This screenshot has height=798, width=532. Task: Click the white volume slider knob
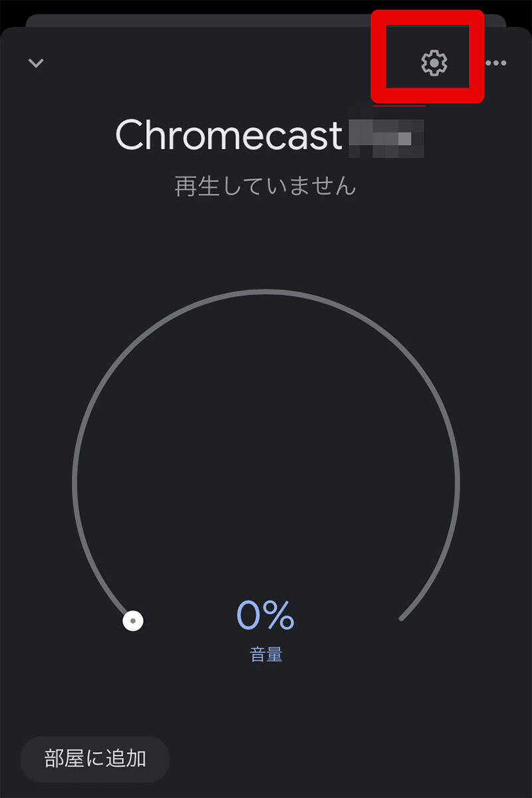(133, 621)
